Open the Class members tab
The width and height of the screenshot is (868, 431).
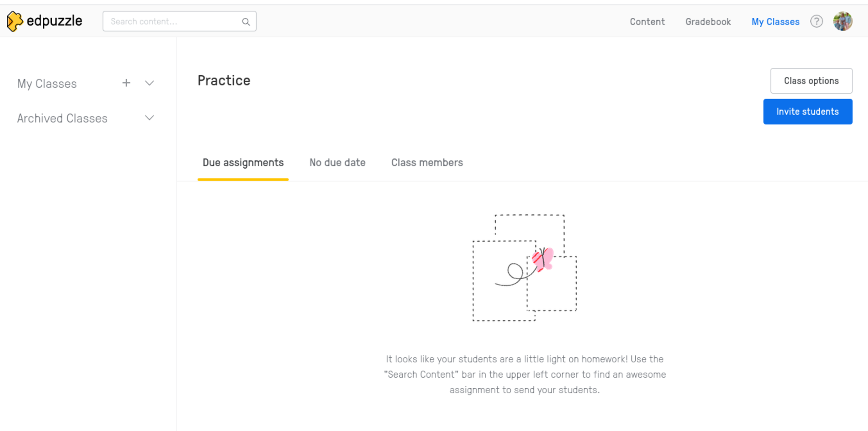tap(427, 163)
